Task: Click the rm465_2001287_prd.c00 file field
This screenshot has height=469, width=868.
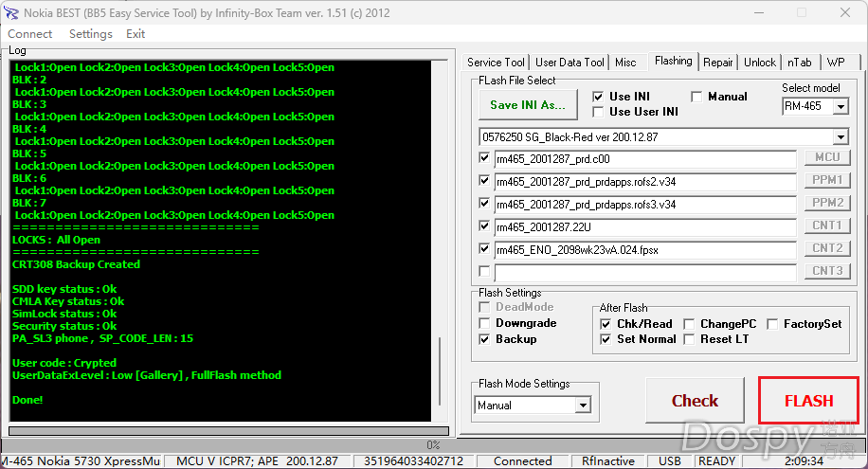Action: click(x=645, y=159)
